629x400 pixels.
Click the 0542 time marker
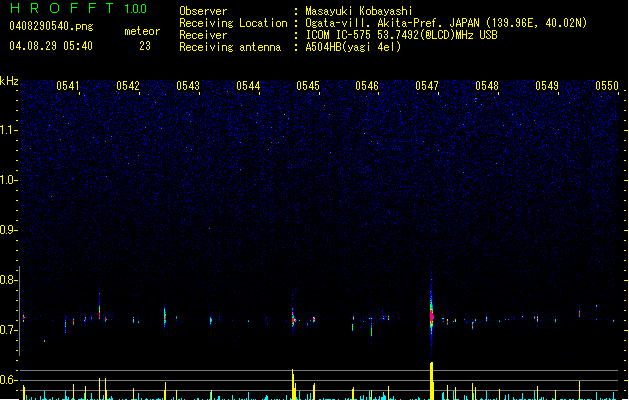click(x=128, y=86)
